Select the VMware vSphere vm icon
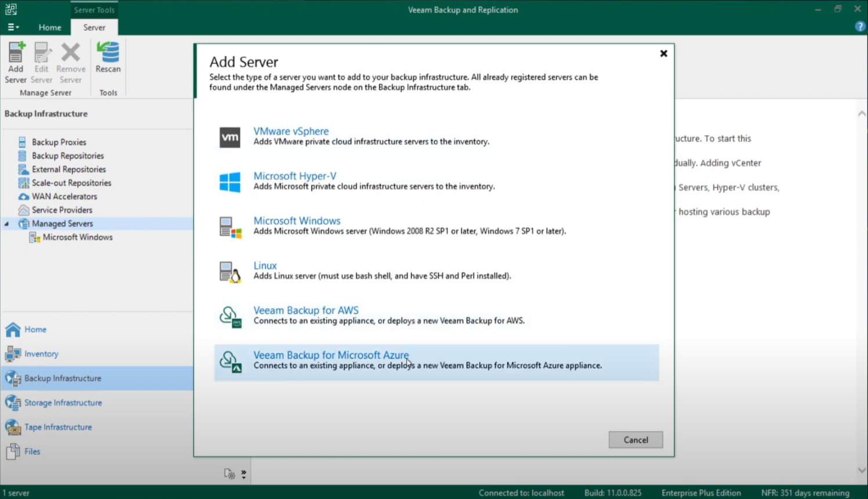868x499 pixels. [x=230, y=138]
